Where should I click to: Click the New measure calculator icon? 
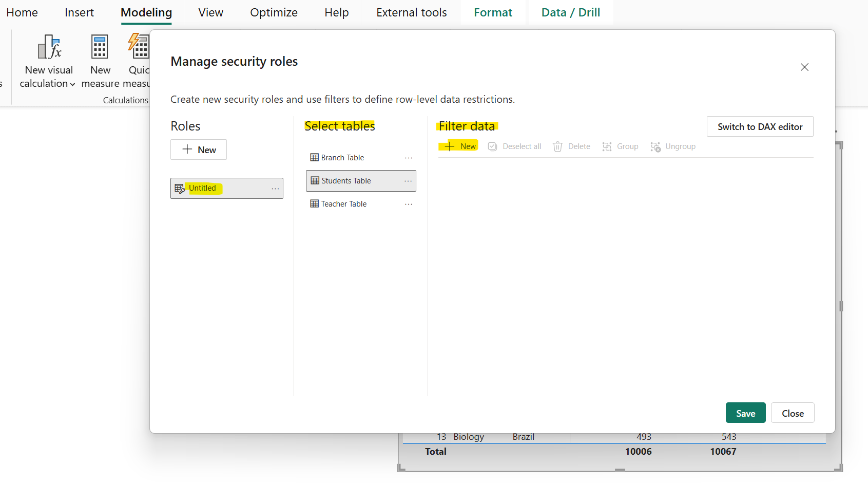[100, 47]
